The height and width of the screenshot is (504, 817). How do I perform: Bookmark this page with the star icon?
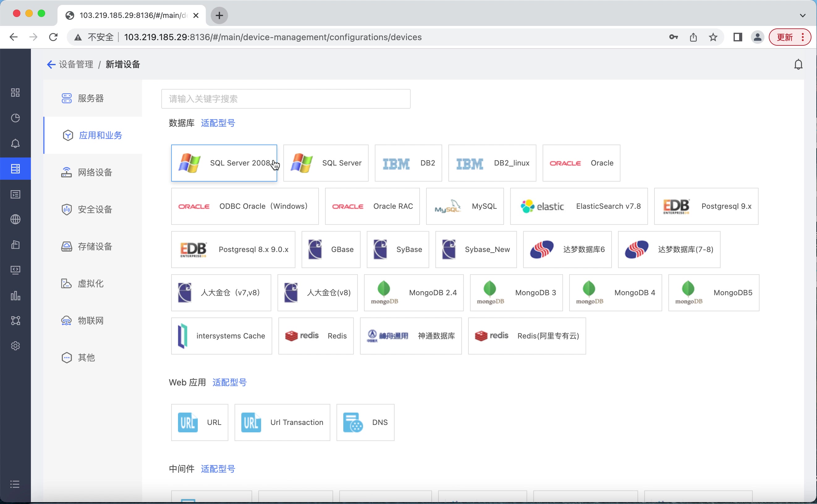[x=713, y=37]
